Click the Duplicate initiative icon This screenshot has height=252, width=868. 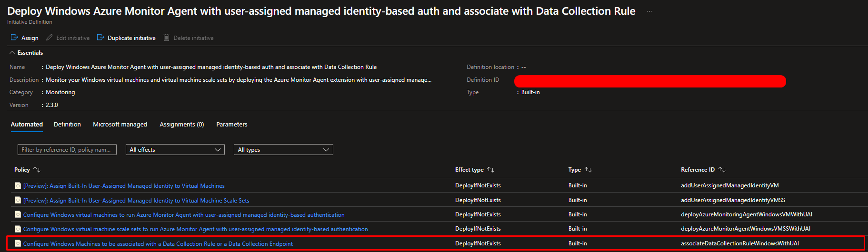coord(100,38)
